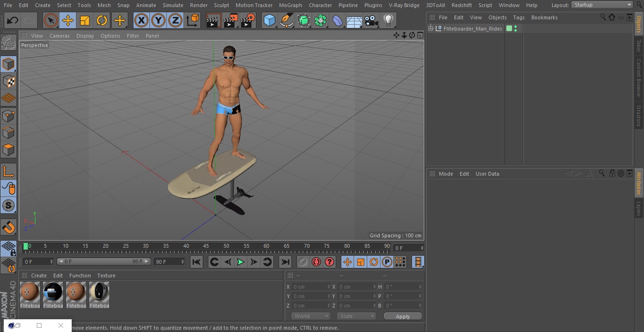Click the Undo arrow icon
Viewport: 644px width, 332px height.
(13, 20)
